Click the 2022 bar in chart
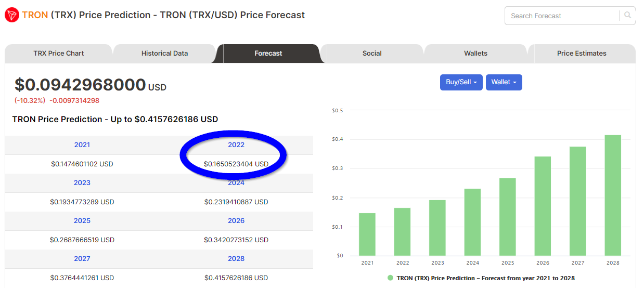644x288 pixels. (402, 232)
